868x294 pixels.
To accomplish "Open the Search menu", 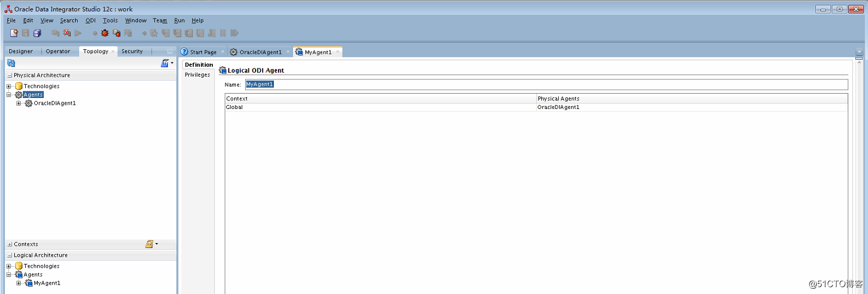I will pyautogui.click(x=69, y=20).
